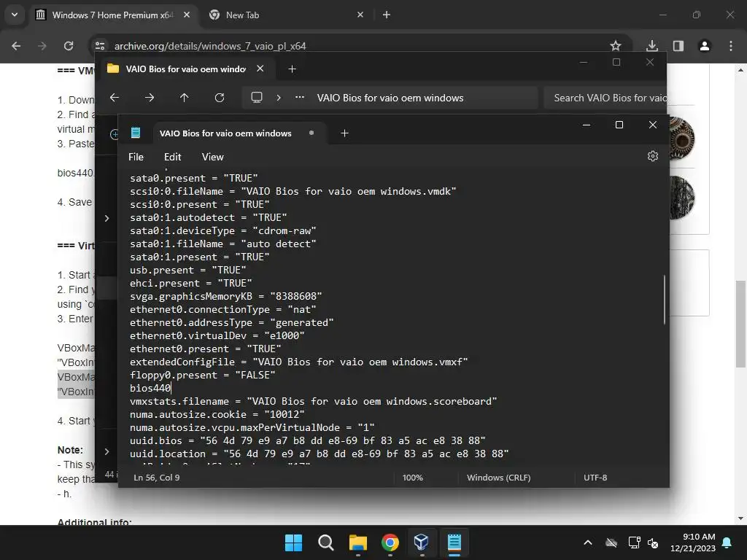Go back in Chrome browser
This screenshot has width=747, height=560.
pyautogui.click(x=16, y=46)
